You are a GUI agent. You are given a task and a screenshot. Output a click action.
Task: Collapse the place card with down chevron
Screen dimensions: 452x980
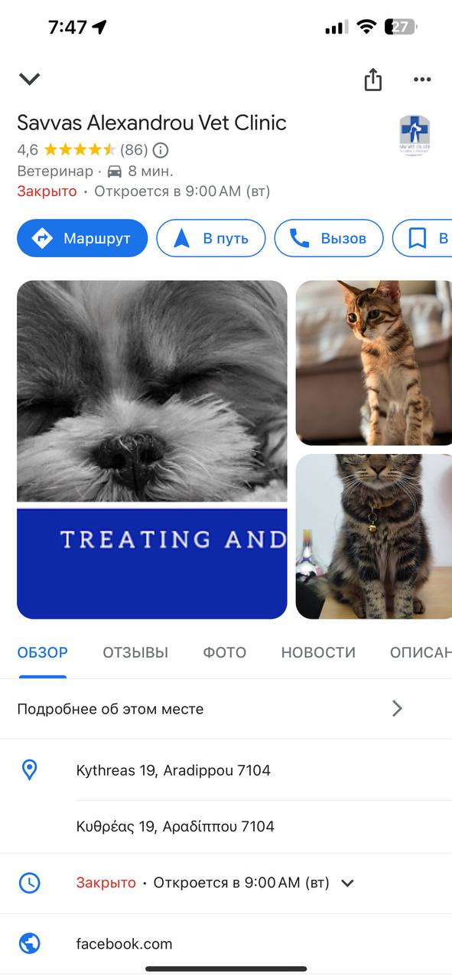29,79
